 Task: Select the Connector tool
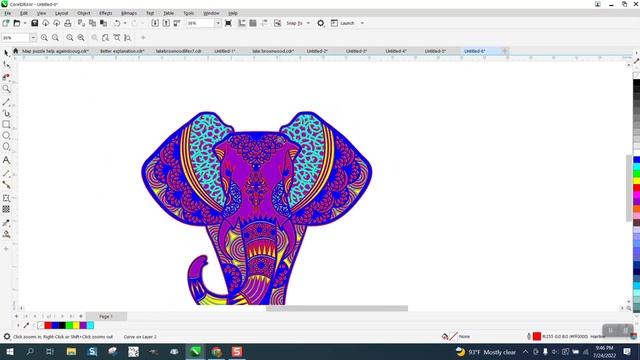[6, 185]
